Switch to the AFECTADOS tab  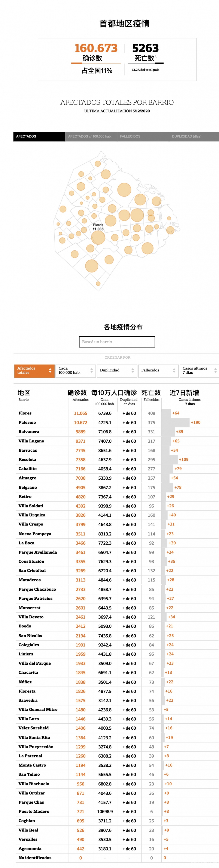(x=39, y=136)
